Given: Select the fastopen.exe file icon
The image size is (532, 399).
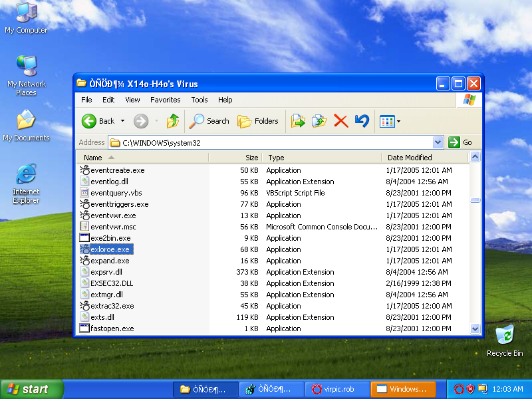Looking at the screenshot, I should (84, 329).
